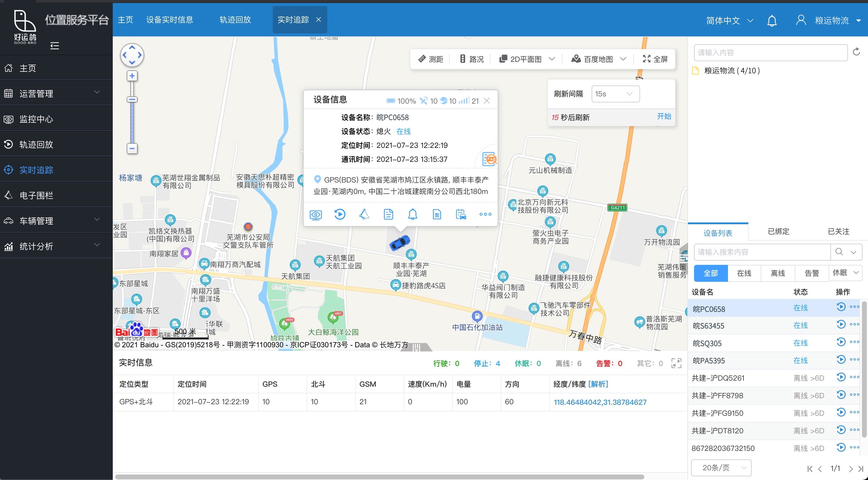The height and width of the screenshot is (480, 868).
Task: Activate the 测距 distance measuring tool
Action: pyautogui.click(x=430, y=59)
